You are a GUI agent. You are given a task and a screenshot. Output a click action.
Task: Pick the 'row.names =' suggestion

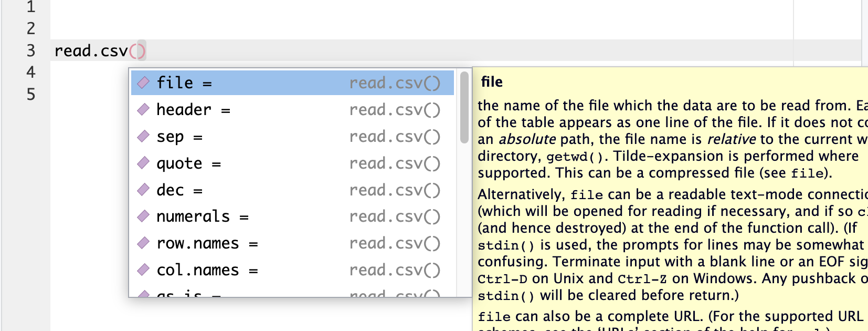292,243
